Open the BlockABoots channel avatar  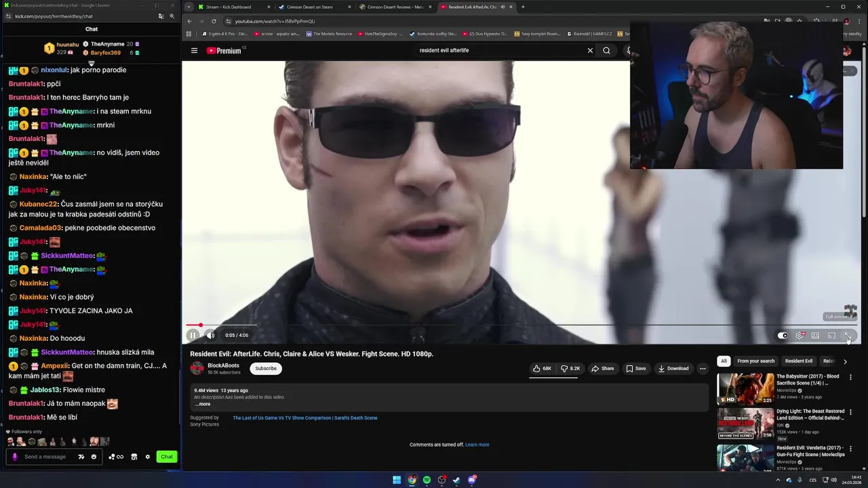click(x=197, y=369)
